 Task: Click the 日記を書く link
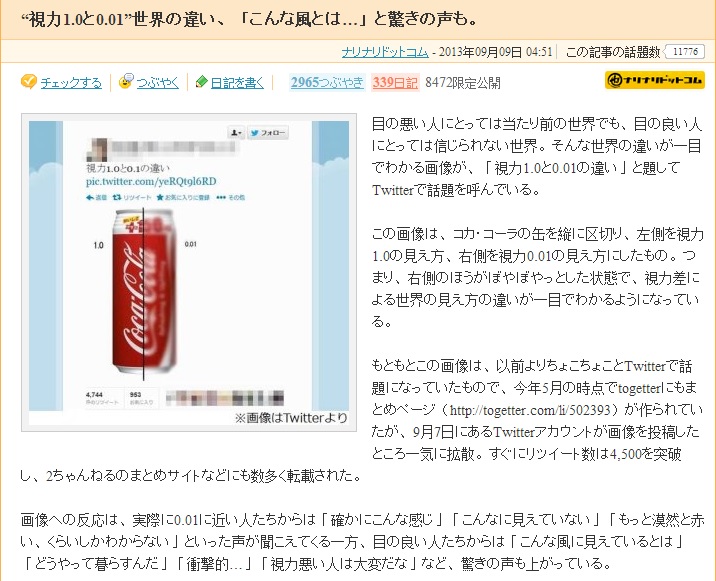(237, 83)
